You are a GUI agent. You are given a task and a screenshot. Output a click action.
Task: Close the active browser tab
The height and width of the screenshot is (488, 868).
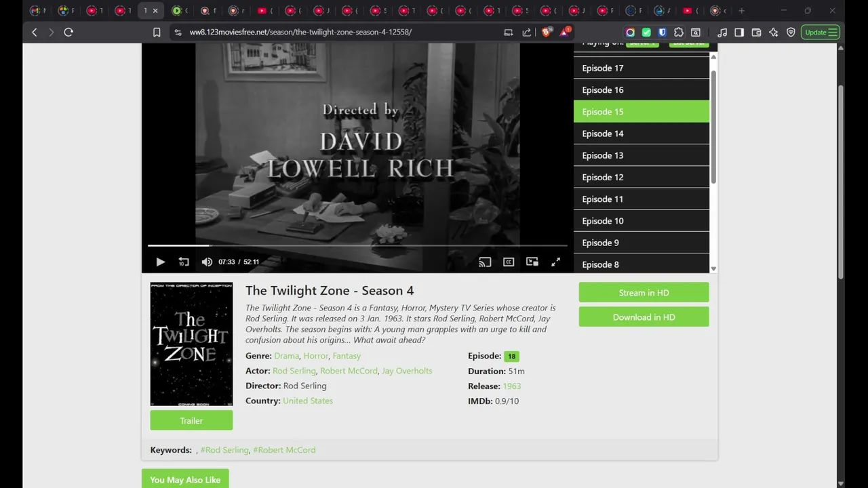pos(155,11)
